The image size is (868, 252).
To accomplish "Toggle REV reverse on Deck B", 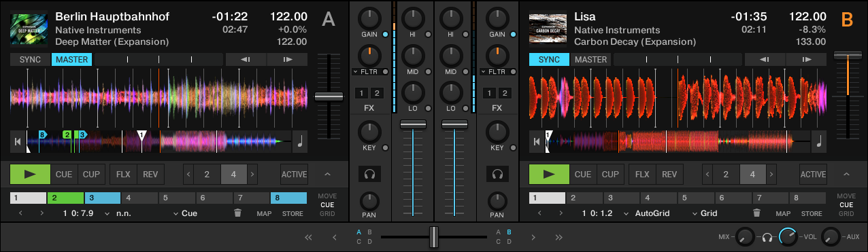I will pyautogui.click(x=669, y=175).
